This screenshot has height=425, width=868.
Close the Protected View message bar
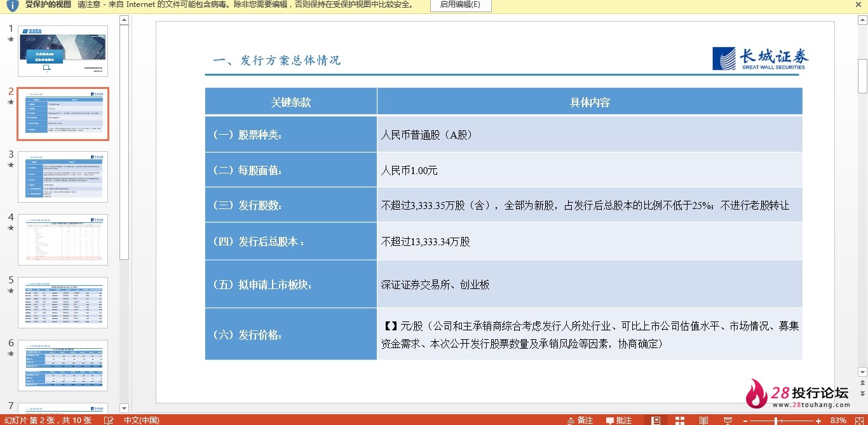(858, 4)
